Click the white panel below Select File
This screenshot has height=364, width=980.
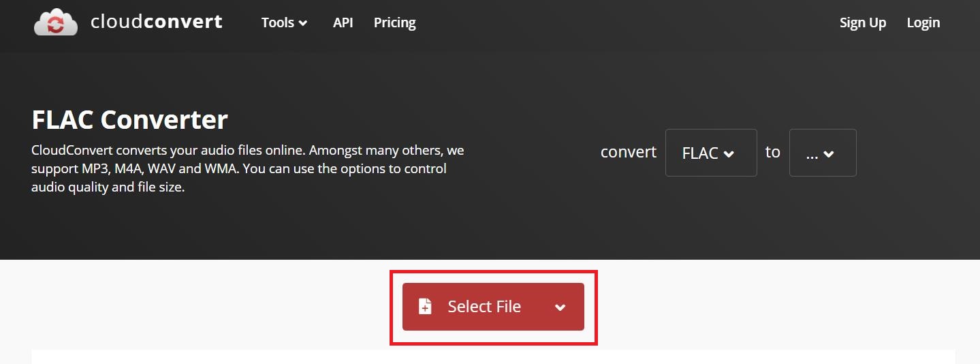(493, 357)
